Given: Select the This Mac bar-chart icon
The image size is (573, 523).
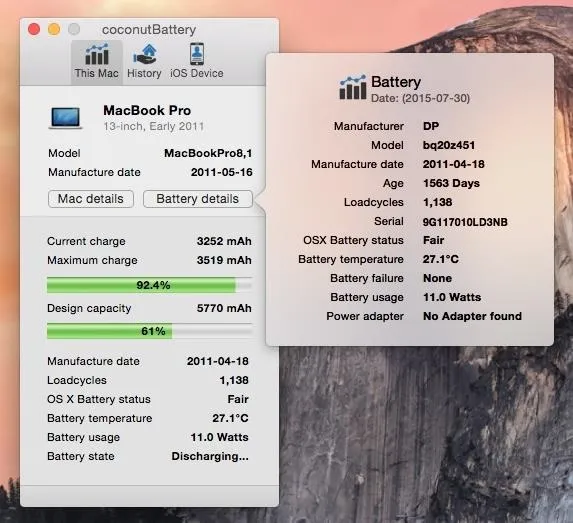Looking at the screenshot, I should click(97, 54).
